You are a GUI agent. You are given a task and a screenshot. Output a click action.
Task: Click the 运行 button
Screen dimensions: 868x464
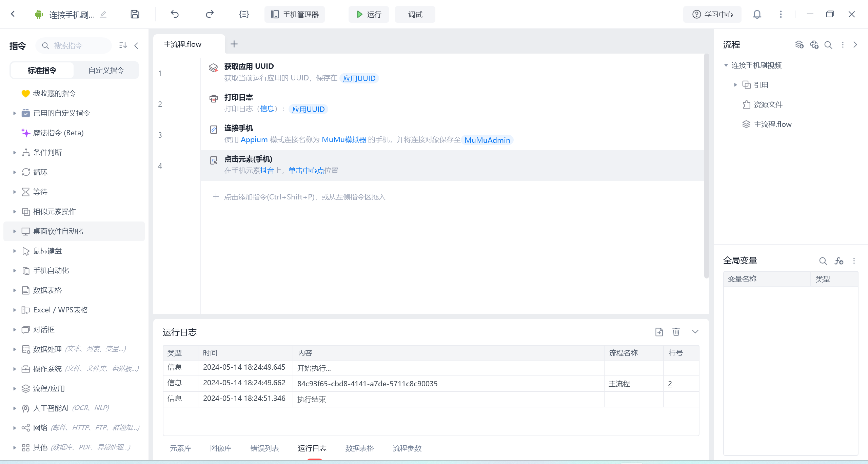tap(369, 14)
